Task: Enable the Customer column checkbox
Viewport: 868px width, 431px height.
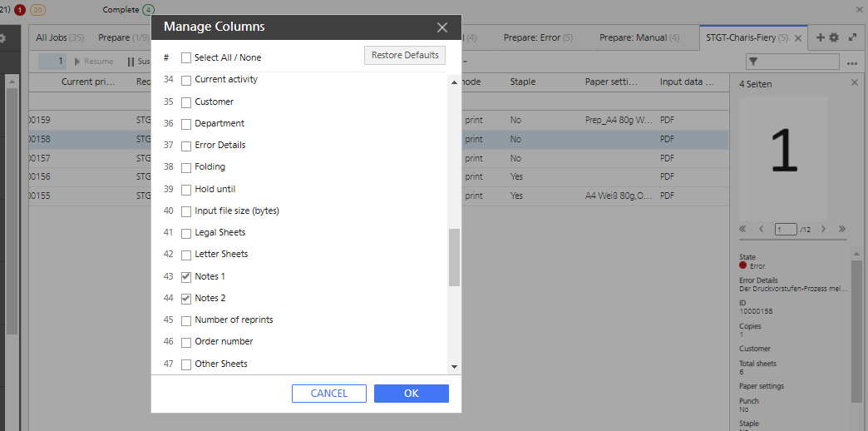Action: (x=186, y=102)
